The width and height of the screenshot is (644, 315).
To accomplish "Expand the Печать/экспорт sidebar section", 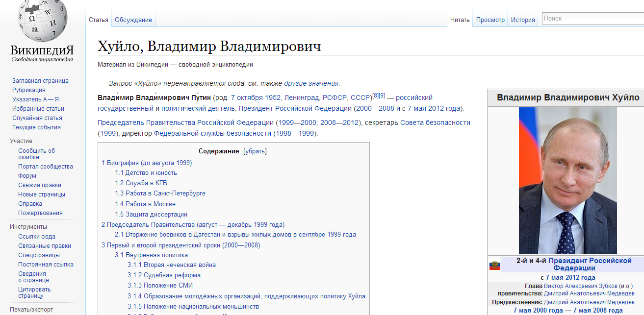I will point(31,310).
